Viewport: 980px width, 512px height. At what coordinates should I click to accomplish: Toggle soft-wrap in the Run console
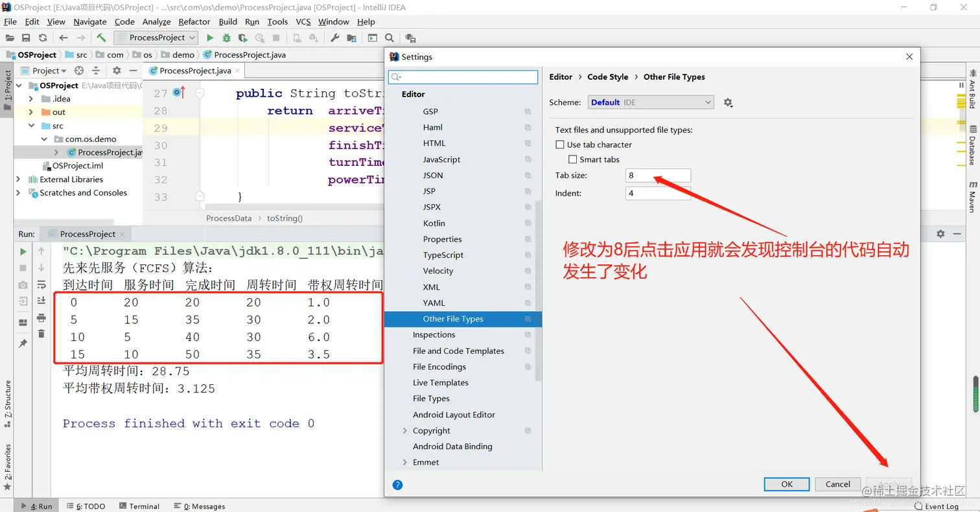[40, 283]
